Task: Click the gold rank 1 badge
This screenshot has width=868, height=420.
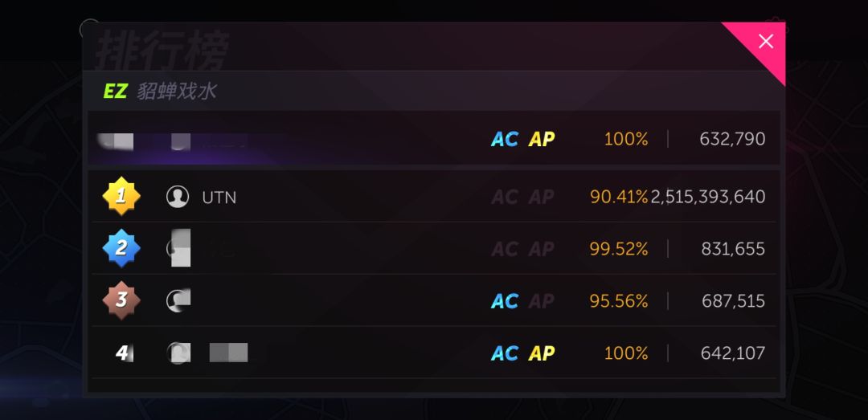Action: [x=121, y=196]
